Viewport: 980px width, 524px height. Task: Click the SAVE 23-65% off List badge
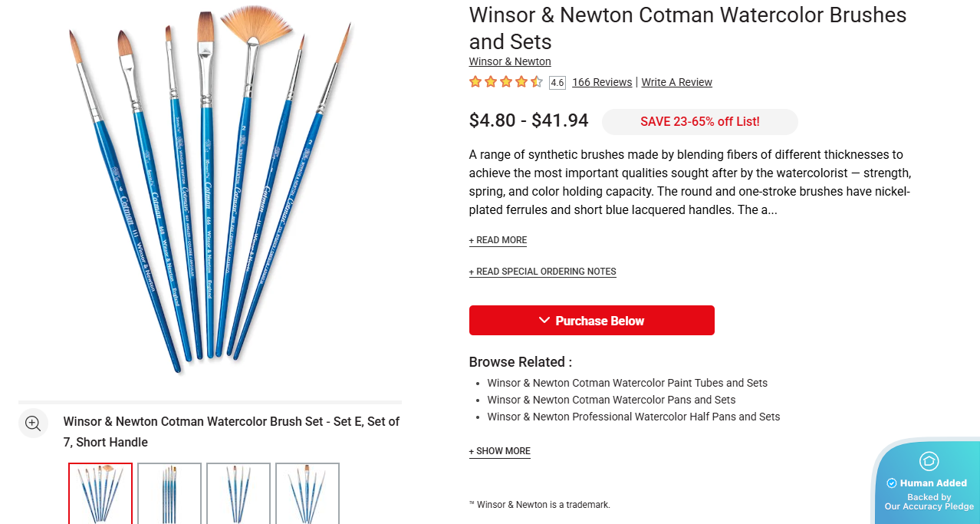699,121
